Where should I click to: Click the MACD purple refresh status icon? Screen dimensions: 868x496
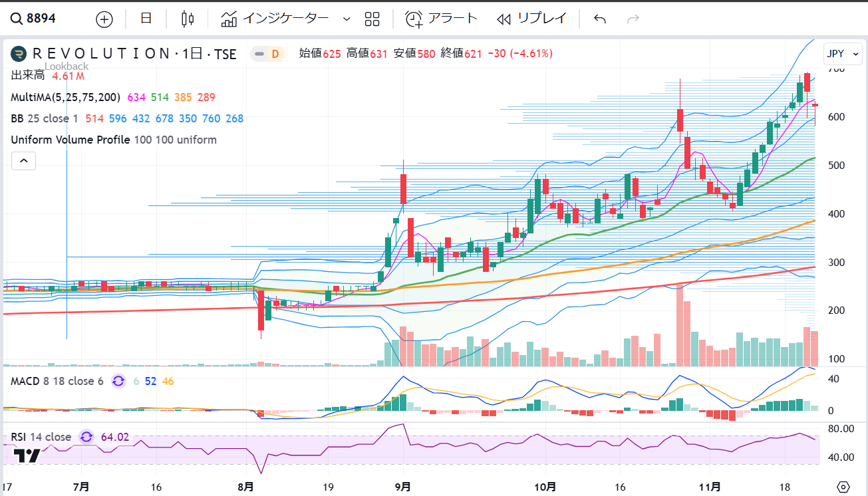point(118,381)
